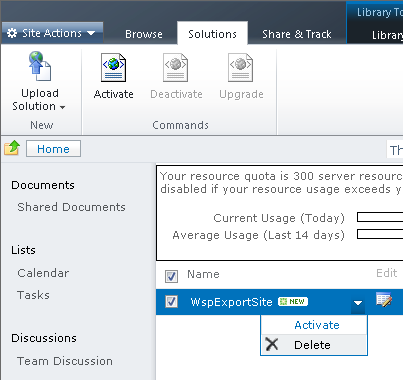Open the Lists heading link
This screenshot has height=380, width=403.
[23, 250]
